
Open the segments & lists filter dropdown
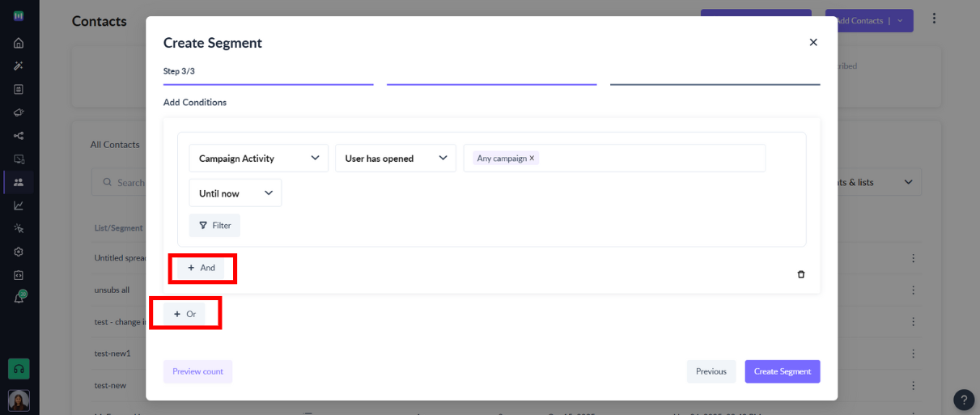[x=878, y=182]
